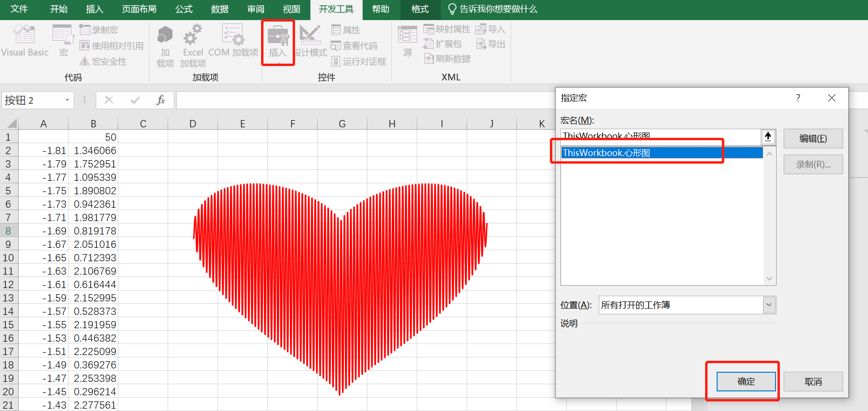This screenshot has height=411, width=868.
Task: Click cell B1 containing 50
Action: [x=93, y=137]
